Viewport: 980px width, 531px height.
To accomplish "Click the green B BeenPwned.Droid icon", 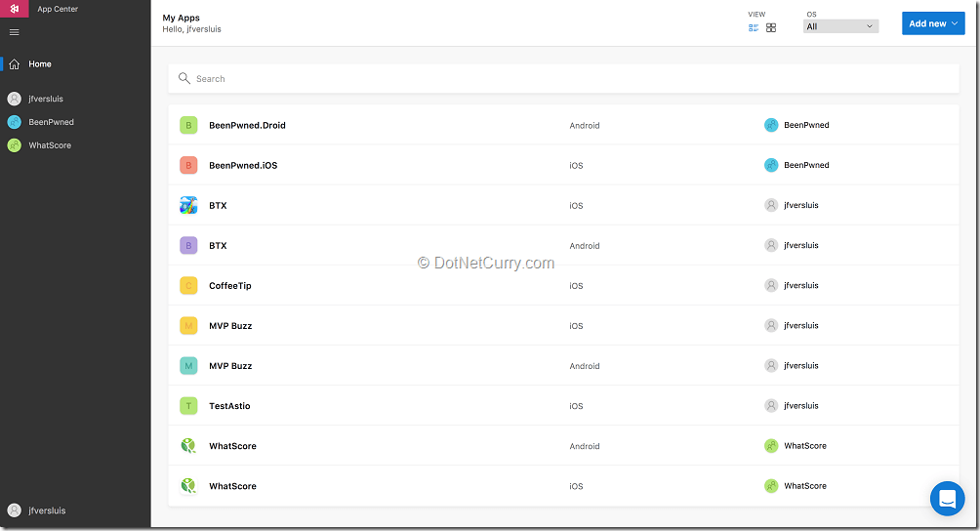I will click(188, 125).
